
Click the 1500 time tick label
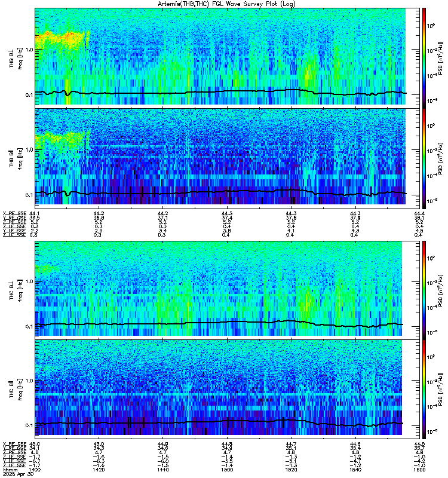tap(227, 470)
